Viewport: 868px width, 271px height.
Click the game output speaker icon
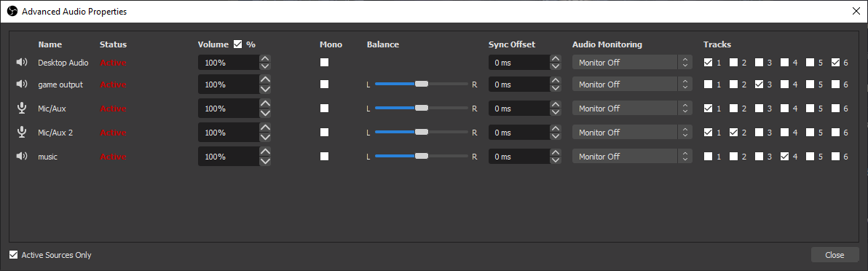[x=22, y=85]
